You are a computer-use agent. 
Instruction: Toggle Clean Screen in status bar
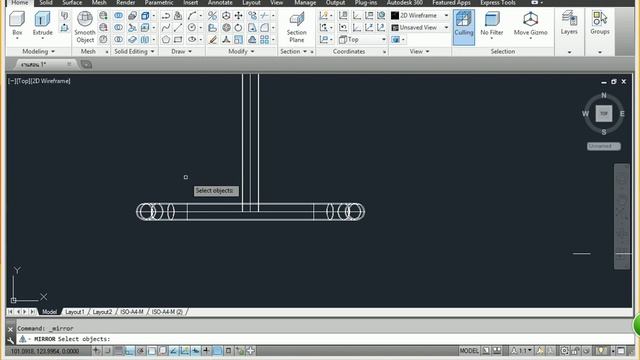621,351
